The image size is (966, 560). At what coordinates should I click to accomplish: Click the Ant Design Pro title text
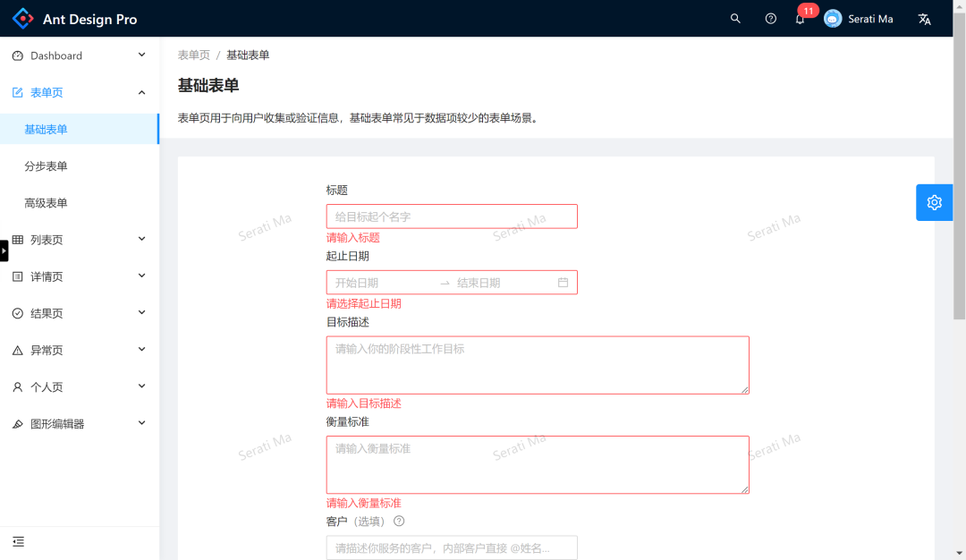click(90, 19)
